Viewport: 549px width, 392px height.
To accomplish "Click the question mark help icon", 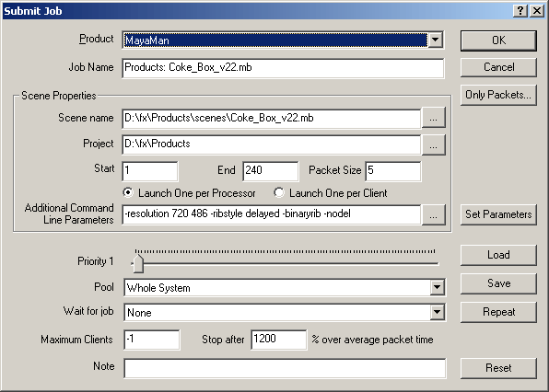I will pyautogui.click(x=520, y=11).
